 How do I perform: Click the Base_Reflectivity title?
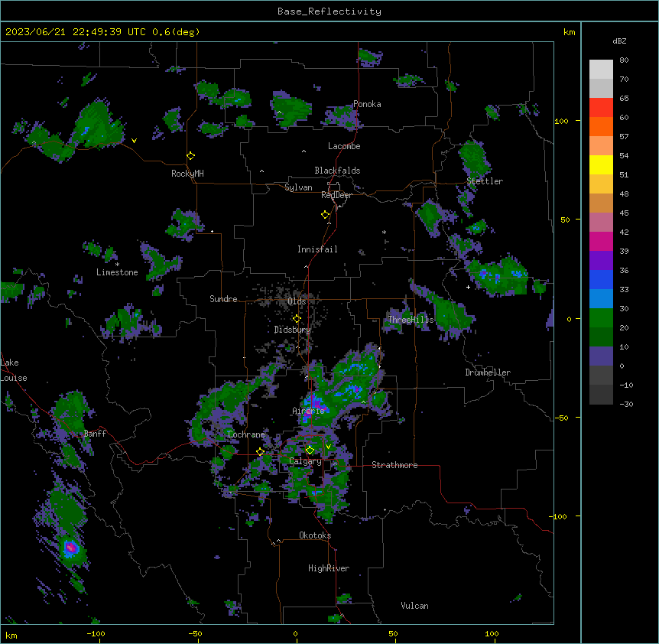point(329,11)
